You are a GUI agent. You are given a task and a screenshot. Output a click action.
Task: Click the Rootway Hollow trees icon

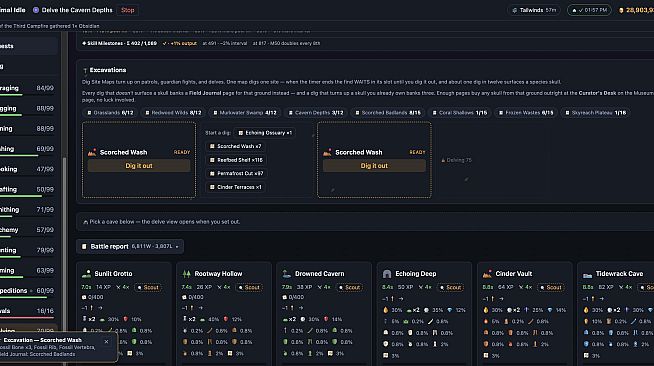(186, 274)
